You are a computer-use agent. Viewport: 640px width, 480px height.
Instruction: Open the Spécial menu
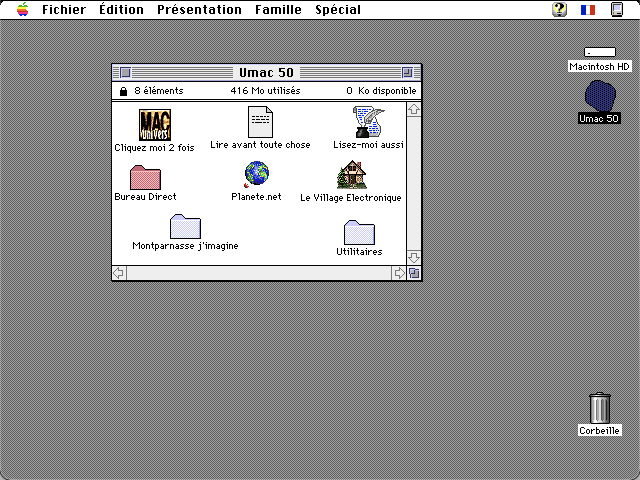(x=338, y=9)
